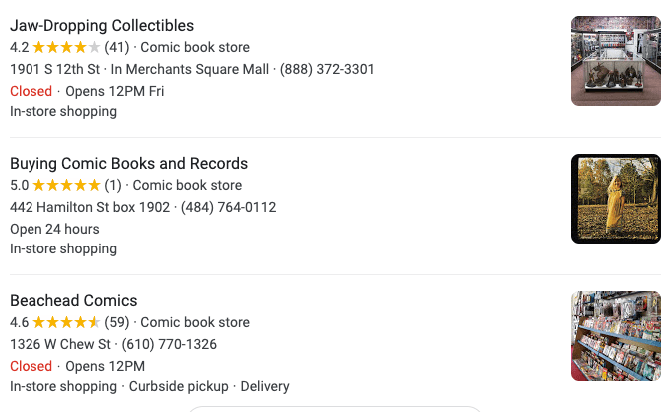
Task: Click the Delivery service option
Action: 264,386
